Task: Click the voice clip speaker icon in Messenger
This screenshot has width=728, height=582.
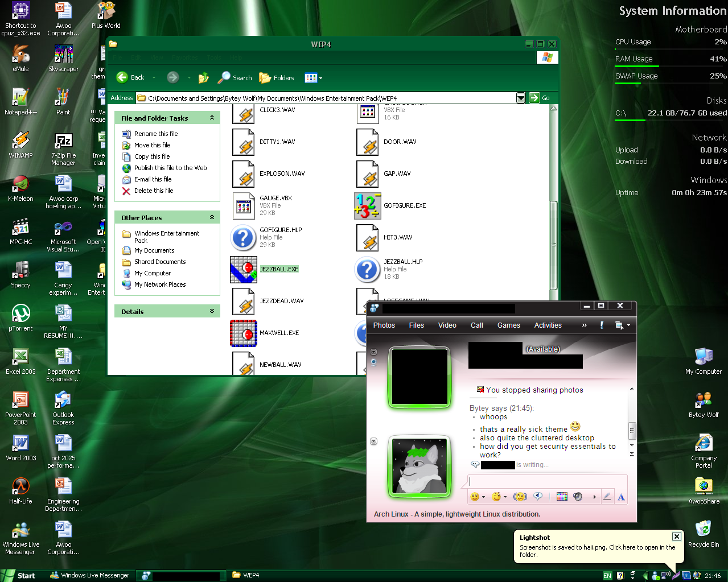Action: tap(538, 497)
